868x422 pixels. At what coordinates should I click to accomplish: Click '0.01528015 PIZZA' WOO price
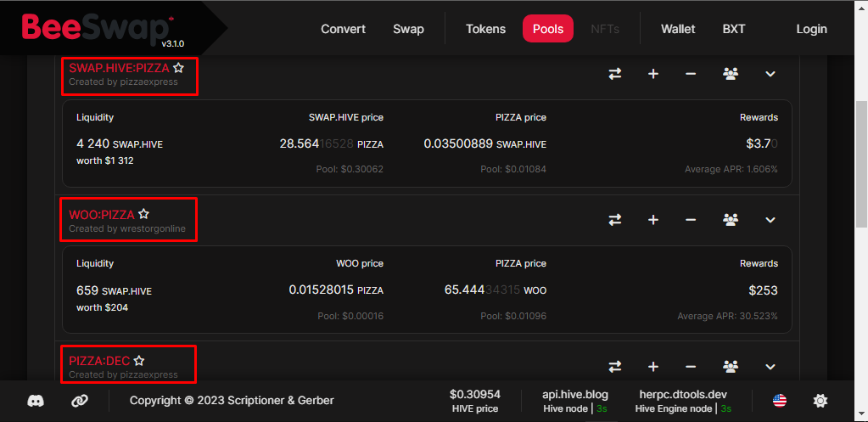pyautogui.click(x=336, y=290)
